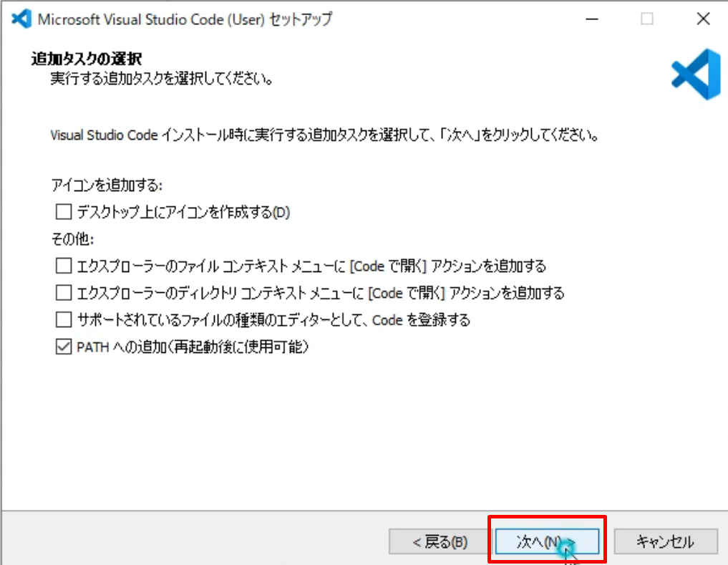This screenshot has height=565, width=728.
Task: Cancel setup with the キャンセル button
Action: [x=666, y=541]
